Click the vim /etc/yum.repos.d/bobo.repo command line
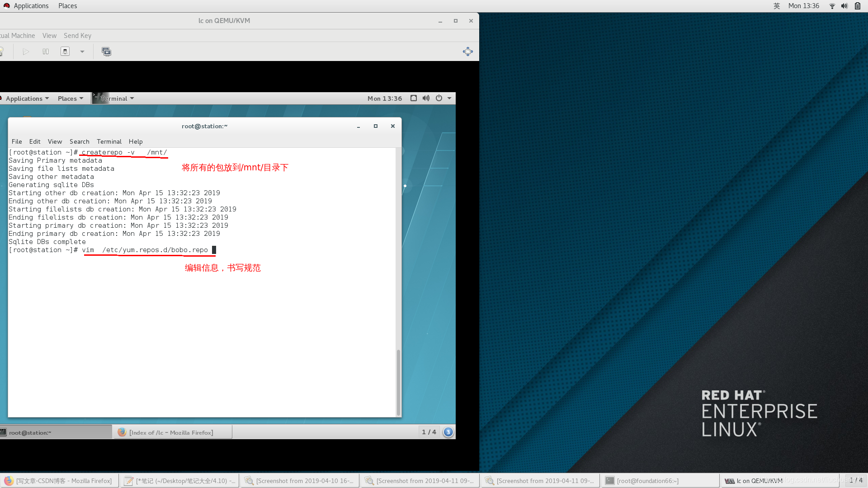 (145, 250)
